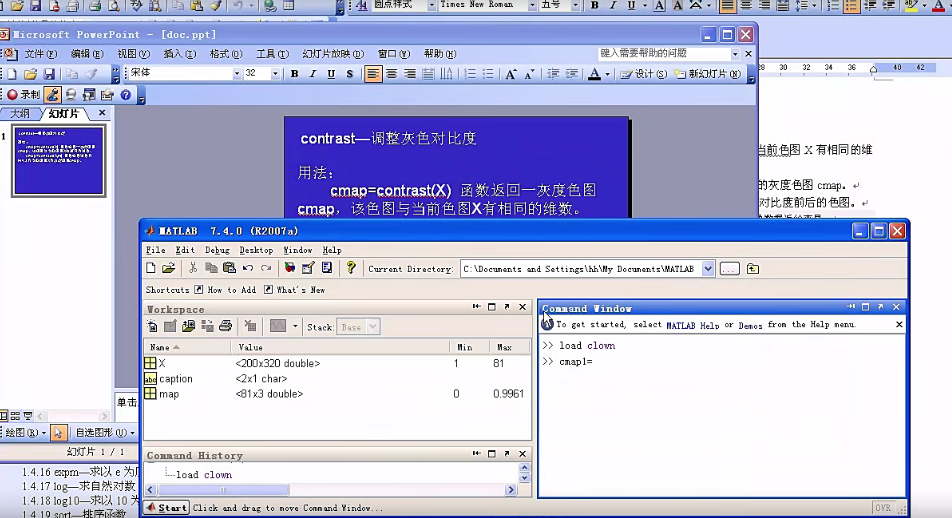Open GUIDE icon in MATLAB toolbar

308,268
